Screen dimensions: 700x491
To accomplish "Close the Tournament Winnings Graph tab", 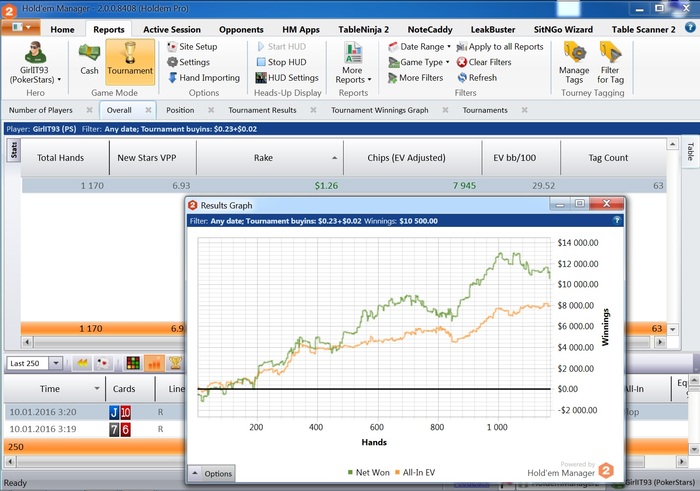I will (445, 110).
